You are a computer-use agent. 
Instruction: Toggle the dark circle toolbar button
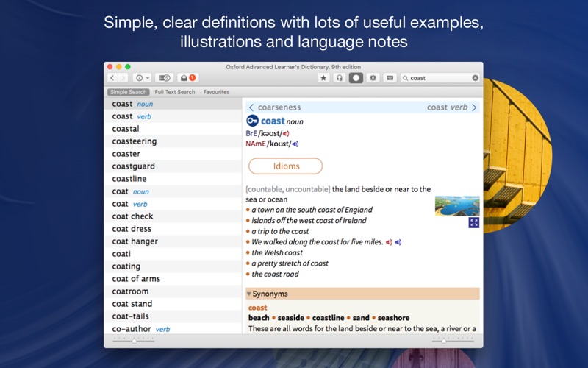tap(356, 78)
